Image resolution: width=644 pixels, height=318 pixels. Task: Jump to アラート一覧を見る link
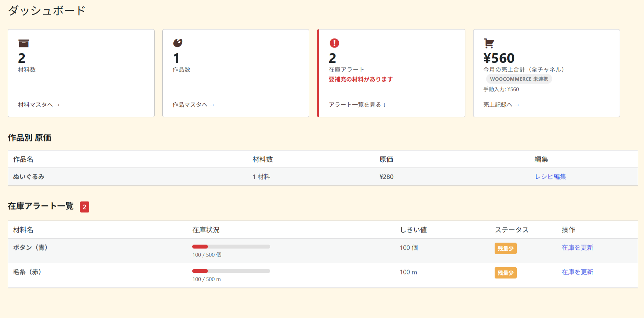[357, 105]
